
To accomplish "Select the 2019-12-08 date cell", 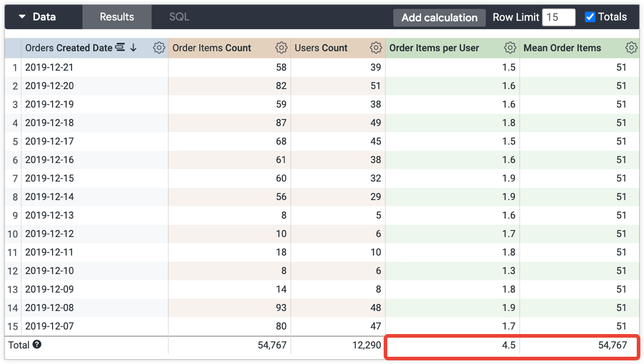I will 49,308.
